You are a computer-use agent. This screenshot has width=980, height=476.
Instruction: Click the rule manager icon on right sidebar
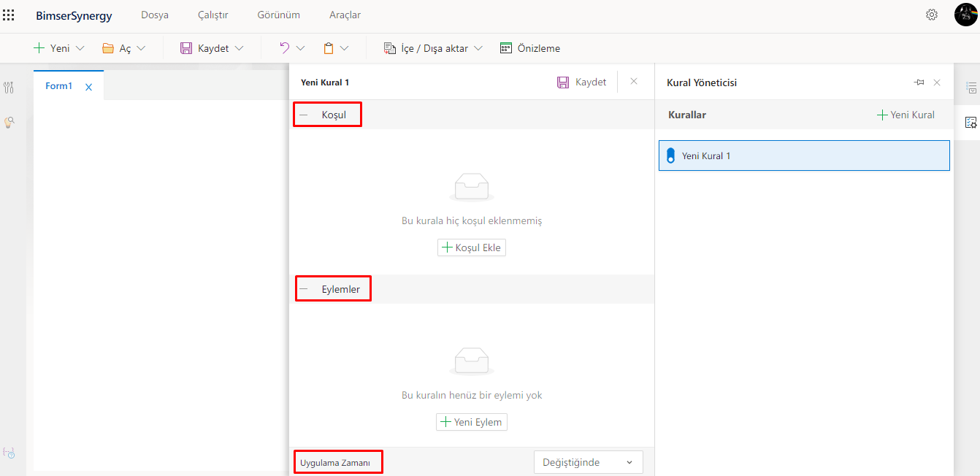(x=971, y=122)
